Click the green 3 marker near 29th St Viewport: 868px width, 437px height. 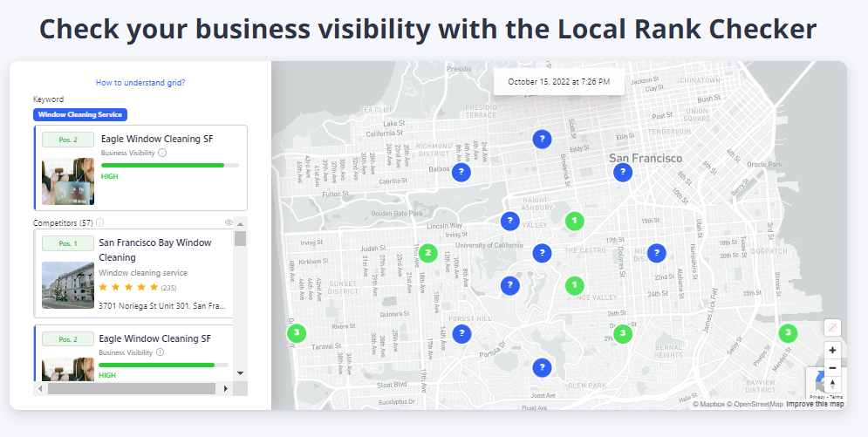click(x=623, y=333)
